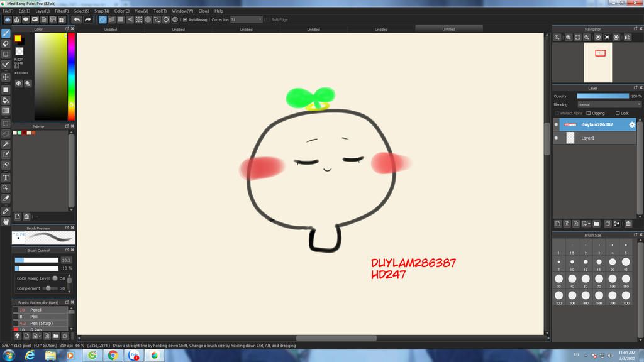Select the Eraser tool
The height and width of the screenshot is (362, 644).
(x=6, y=43)
